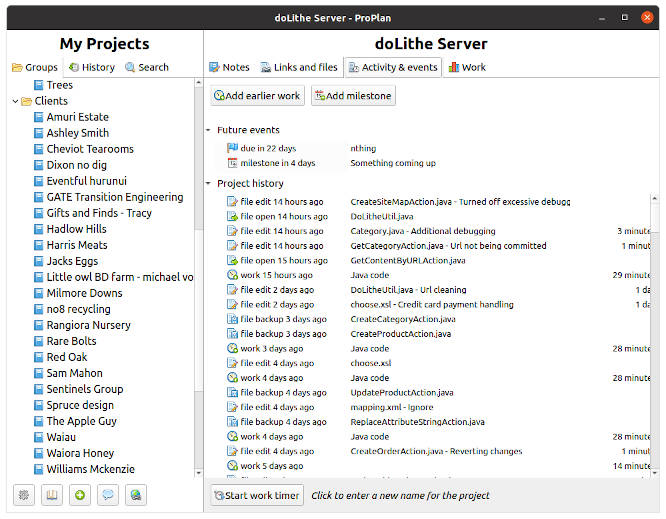666x519 pixels.
Task: Select 'choose.xsl - Credit card payment handling' entry
Action: click(432, 304)
